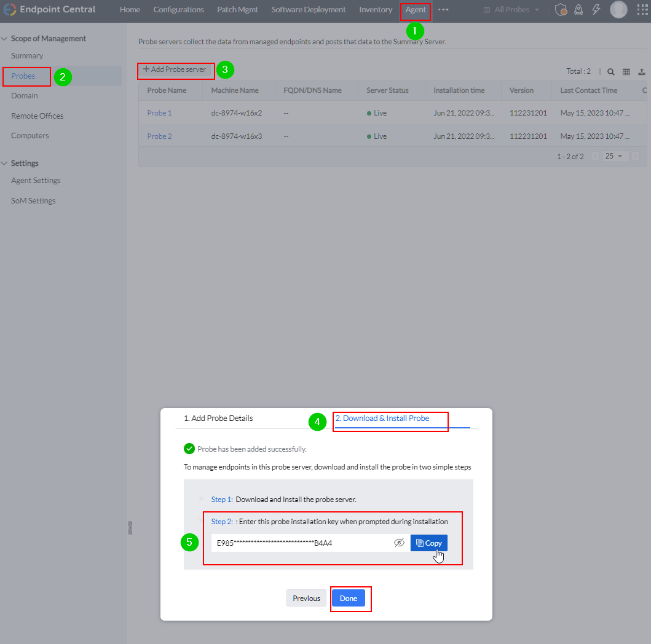651x644 pixels.
Task: Click machine name dc-8974-w16x3
Action: pyautogui.click(x=237, y=136)
